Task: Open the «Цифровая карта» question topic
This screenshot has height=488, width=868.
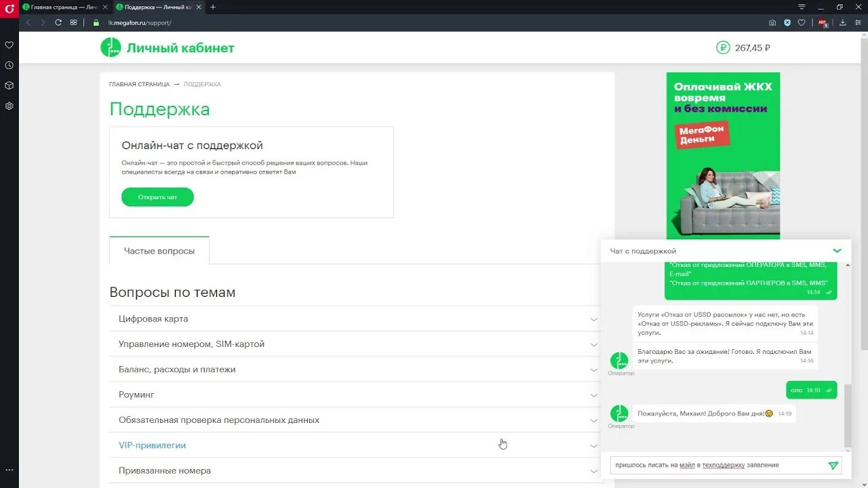Action: [153, 319]
